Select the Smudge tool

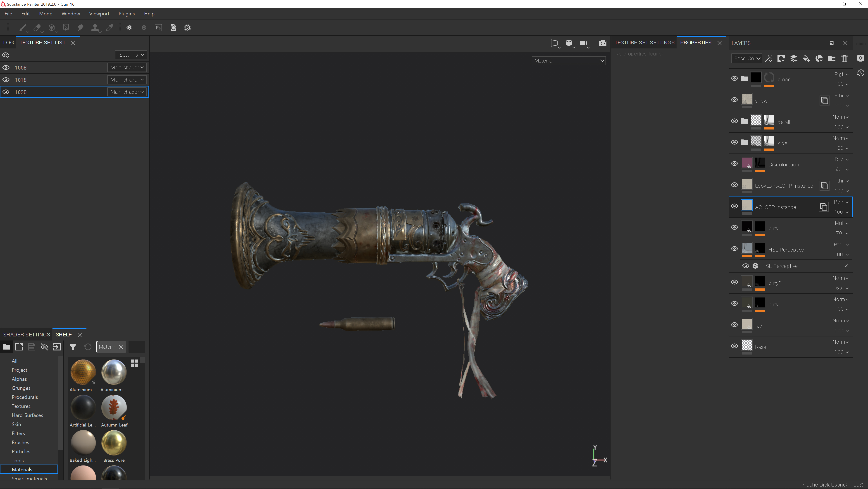click(80, 28)
